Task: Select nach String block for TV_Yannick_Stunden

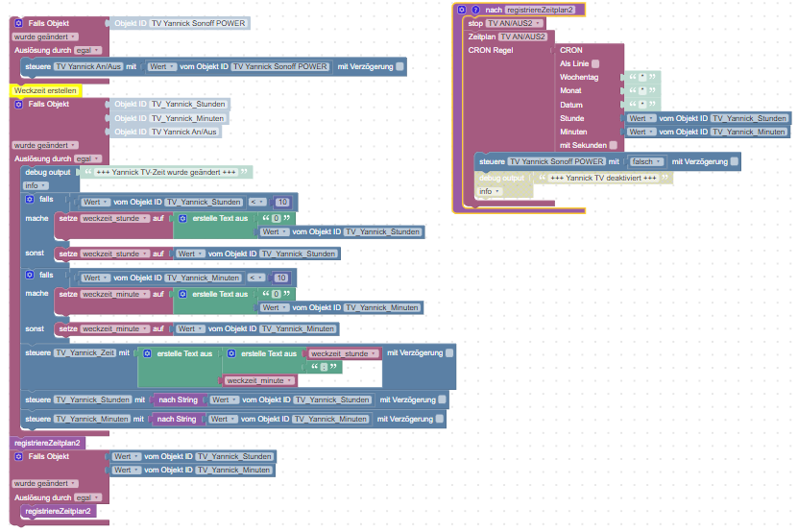Action: [178, 399]
